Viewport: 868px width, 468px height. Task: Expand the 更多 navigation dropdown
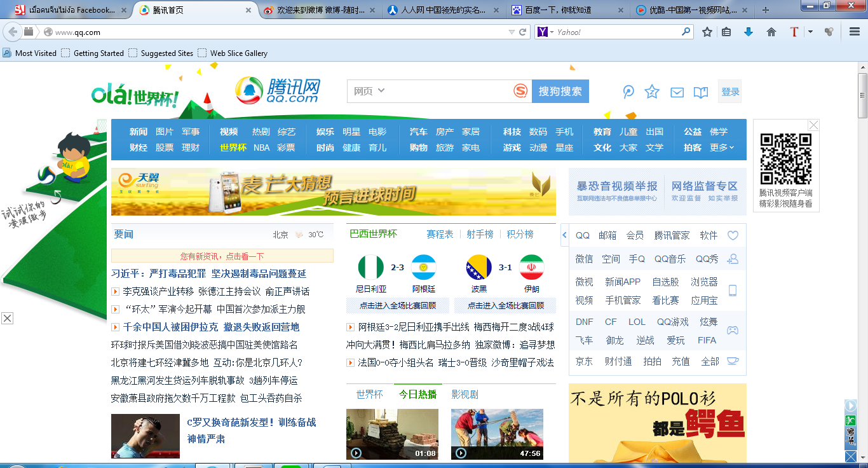coord(722,148)
